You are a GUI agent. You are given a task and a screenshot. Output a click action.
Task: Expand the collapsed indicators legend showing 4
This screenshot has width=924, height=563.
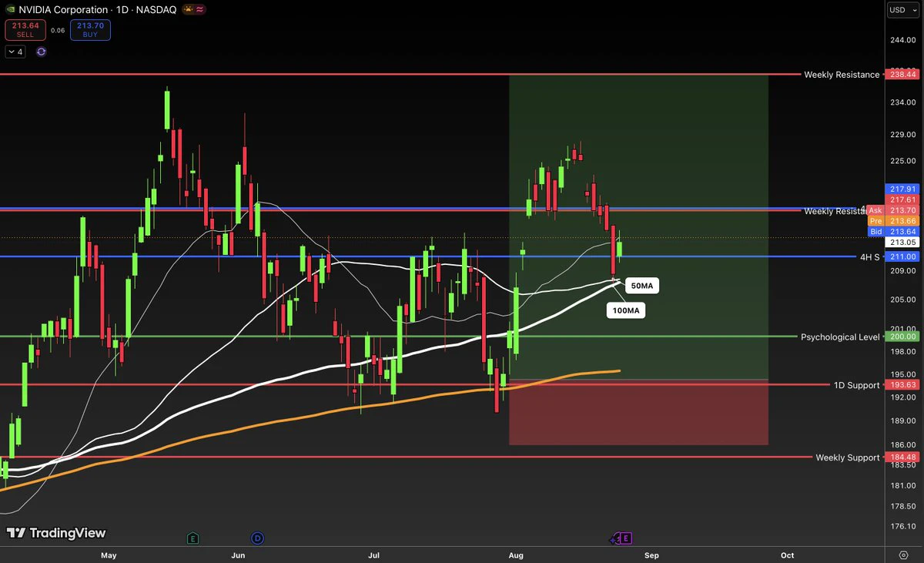(15, 52)
